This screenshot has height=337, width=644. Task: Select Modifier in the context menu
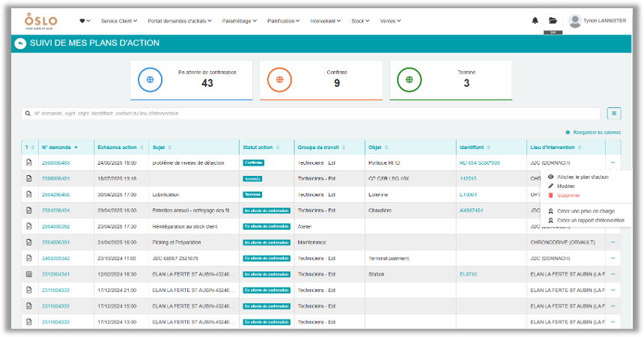(566, 186)
